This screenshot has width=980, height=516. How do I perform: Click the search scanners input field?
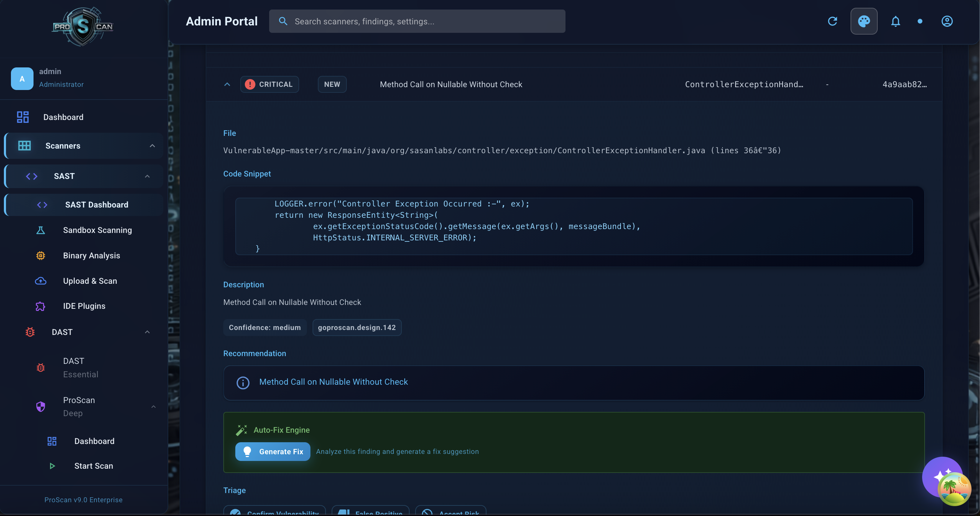pyautogui.click(x=417, y=21)
